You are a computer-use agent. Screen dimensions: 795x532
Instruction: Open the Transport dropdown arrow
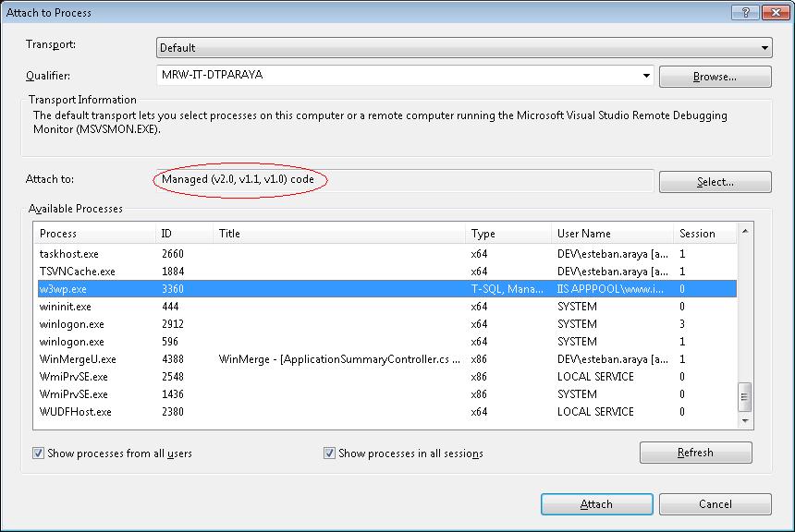pos(764,47)
